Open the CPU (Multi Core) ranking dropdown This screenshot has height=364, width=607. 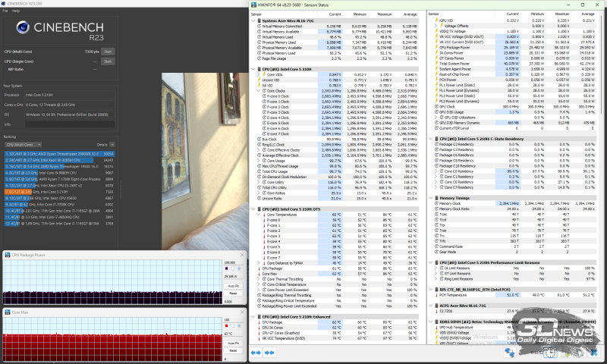(x=24, y=145)
